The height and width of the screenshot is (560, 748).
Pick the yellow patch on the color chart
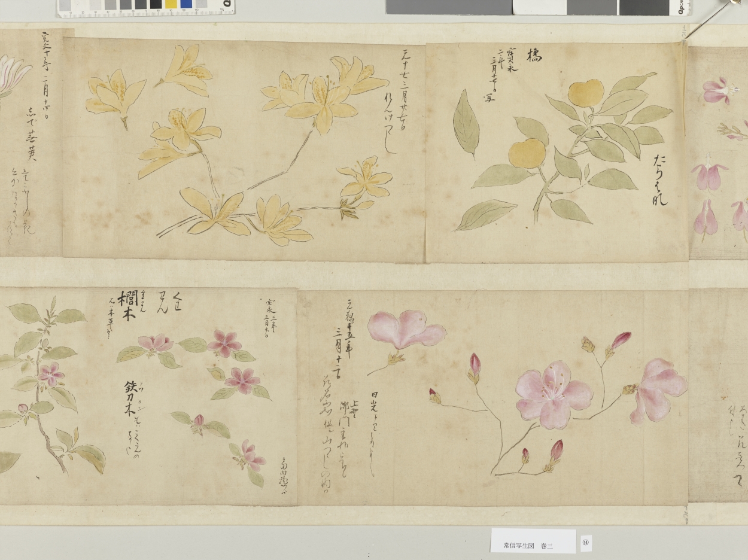tap(171, 4)
